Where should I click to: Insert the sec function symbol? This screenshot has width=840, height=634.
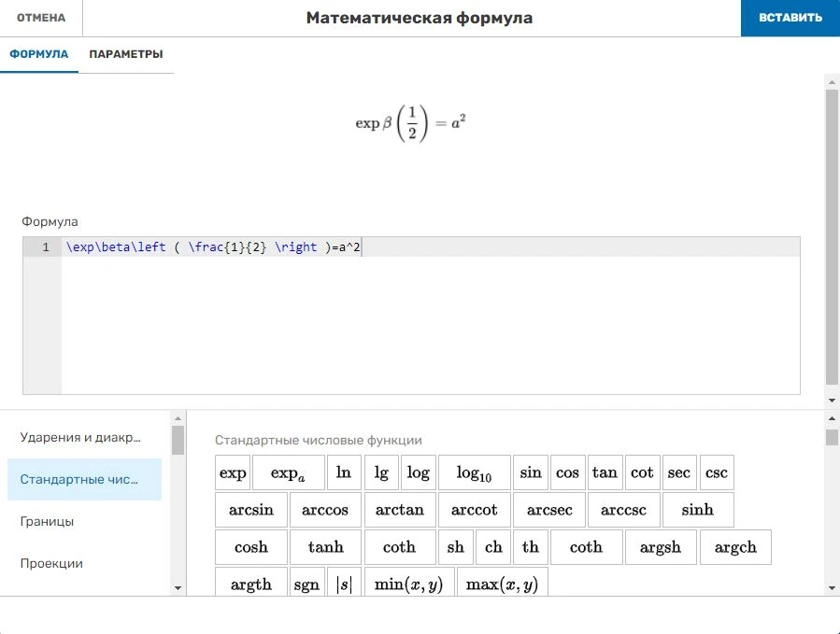pos(679,472)
